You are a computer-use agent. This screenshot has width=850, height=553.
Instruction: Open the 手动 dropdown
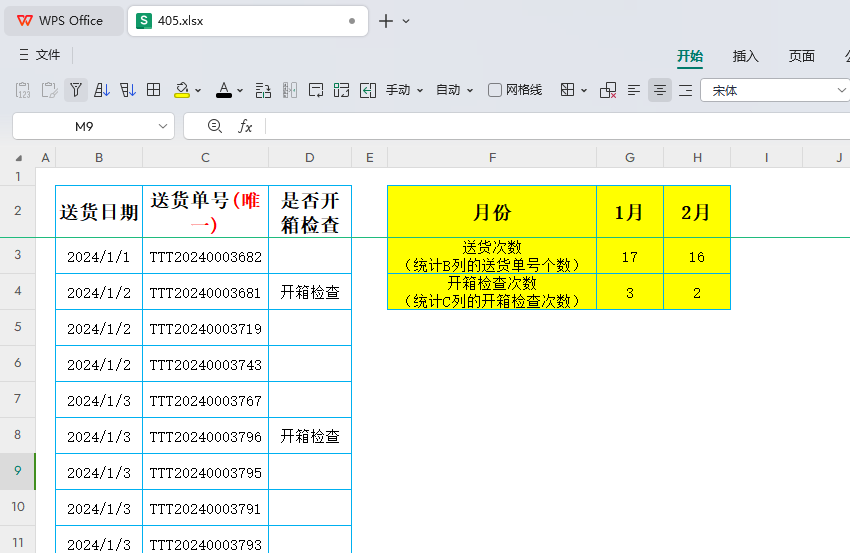404,90
